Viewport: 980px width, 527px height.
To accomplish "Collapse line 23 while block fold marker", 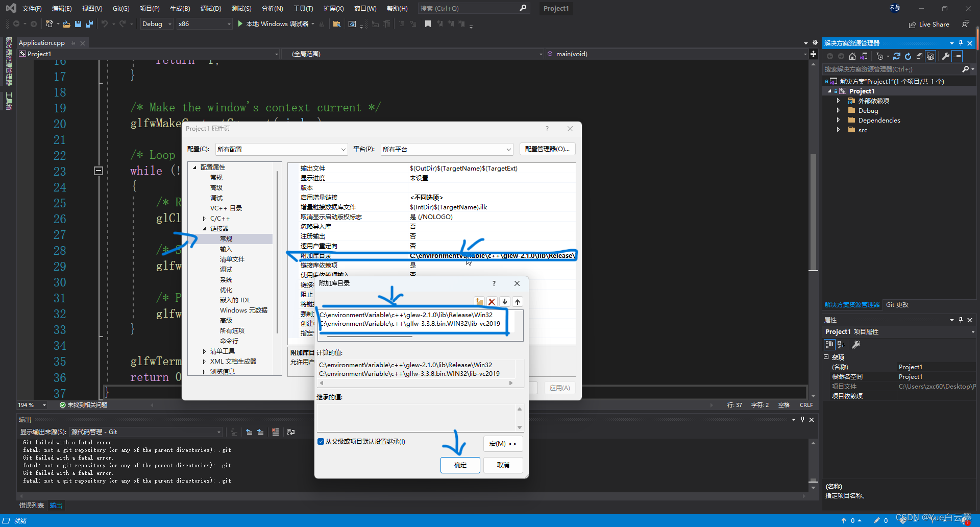I will pyautogui.click(x=99, y=171).
